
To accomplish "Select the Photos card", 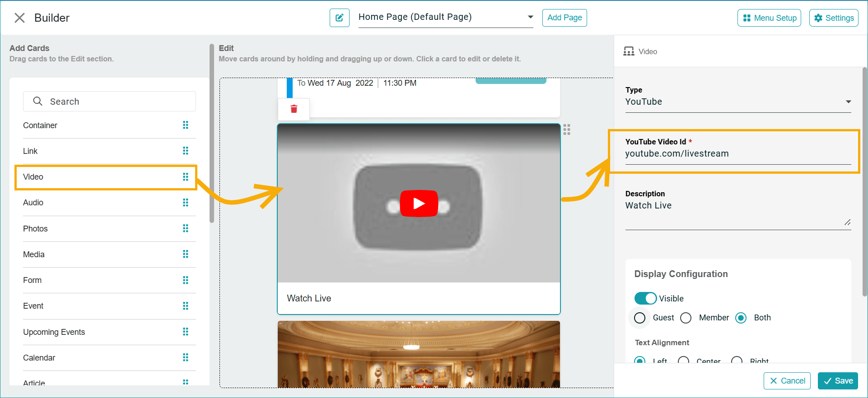I will [109, 229].
